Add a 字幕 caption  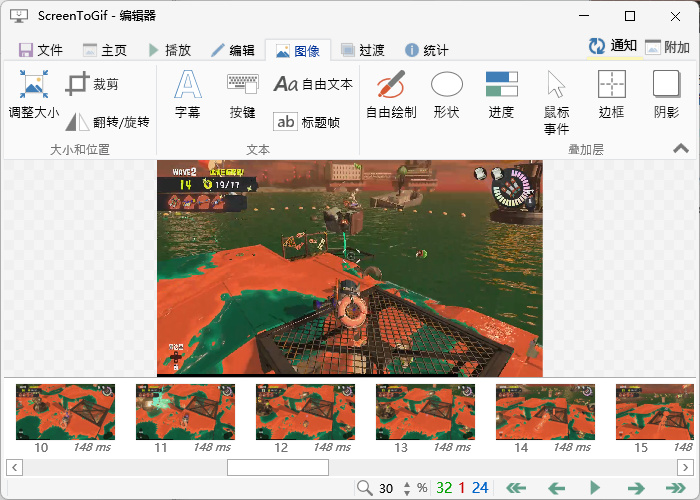(188, 95)
